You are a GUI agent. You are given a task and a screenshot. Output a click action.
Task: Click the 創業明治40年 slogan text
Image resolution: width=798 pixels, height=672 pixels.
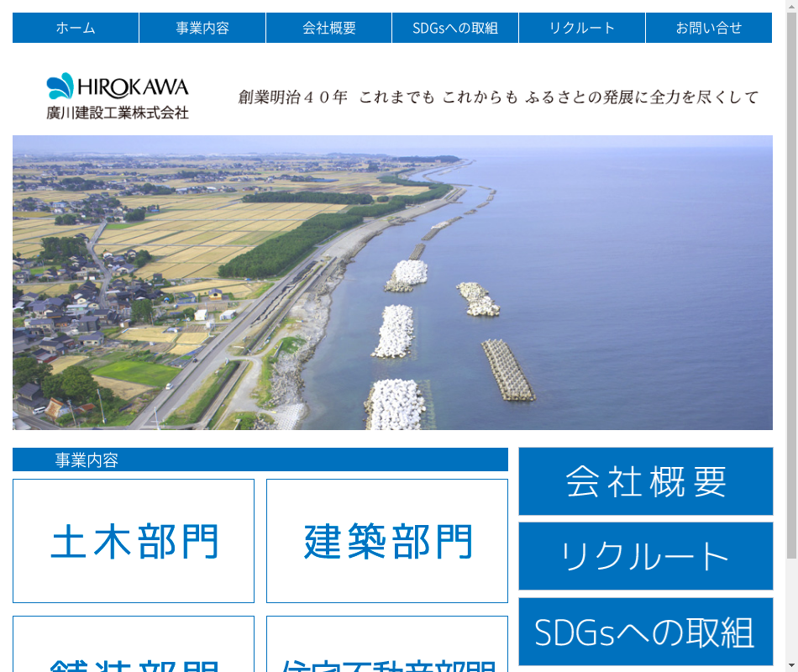coord(498,97)
